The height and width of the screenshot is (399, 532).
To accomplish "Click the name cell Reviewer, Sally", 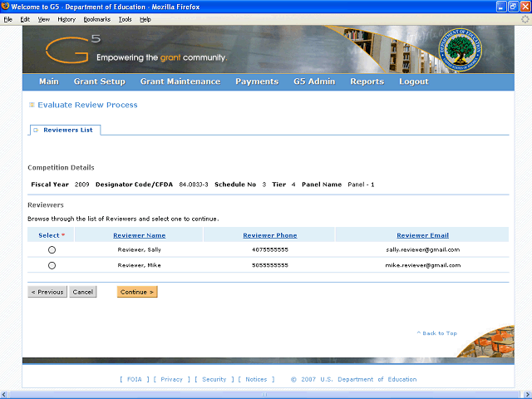I will [139, 249].
